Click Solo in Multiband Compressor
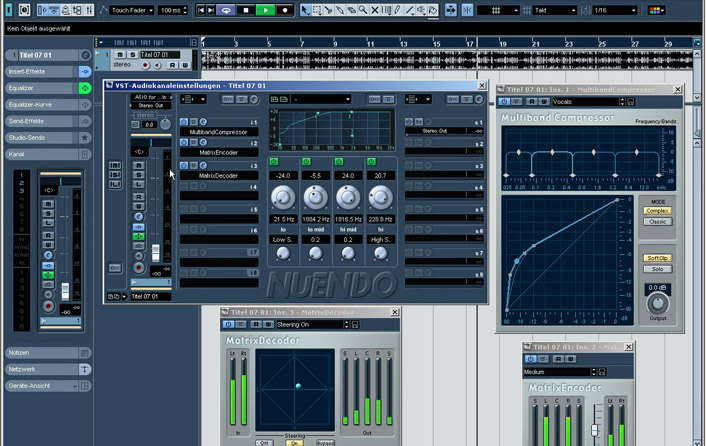Screen dimensions: 706x446 [x=657, y=269]
